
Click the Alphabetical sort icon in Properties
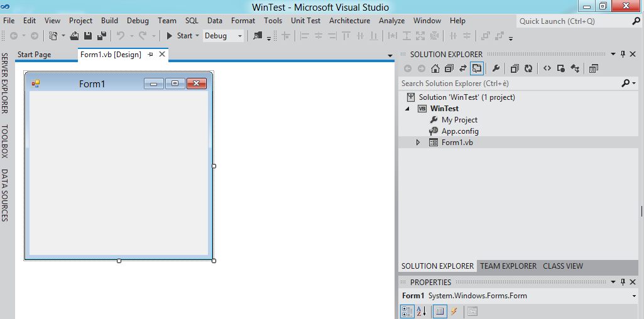[x=422, y=311]
